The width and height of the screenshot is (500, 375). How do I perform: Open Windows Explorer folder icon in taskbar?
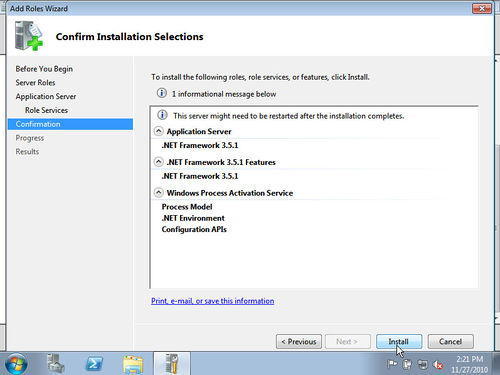(x=133, y=364)
